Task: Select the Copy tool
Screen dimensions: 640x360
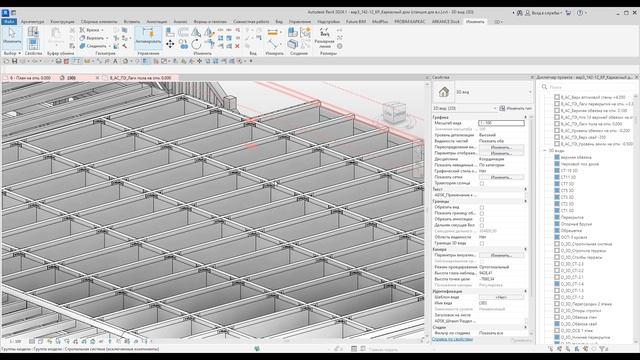Action: coord(183,44)
